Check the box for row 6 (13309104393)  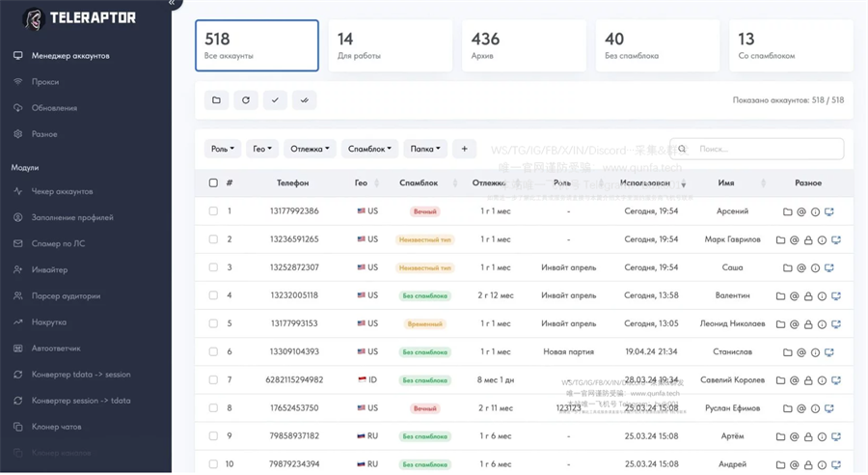point(213,352)
